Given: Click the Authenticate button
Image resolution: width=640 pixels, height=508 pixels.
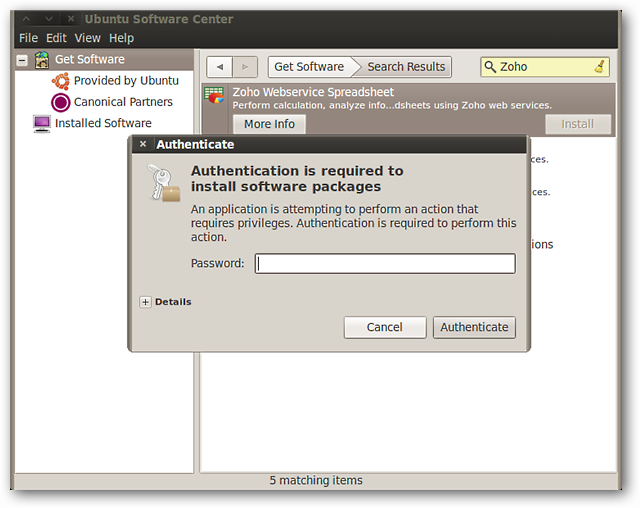Looking at the screenshot, I should [474, 327].
